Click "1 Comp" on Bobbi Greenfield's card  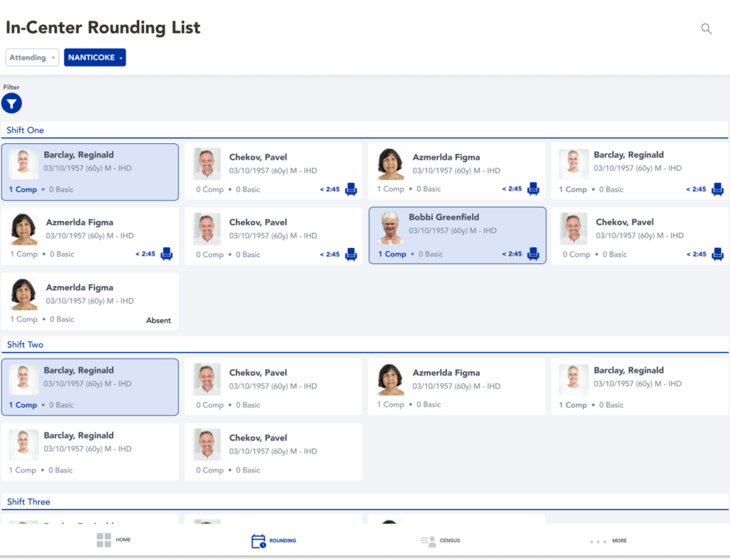tap(392, 254)
